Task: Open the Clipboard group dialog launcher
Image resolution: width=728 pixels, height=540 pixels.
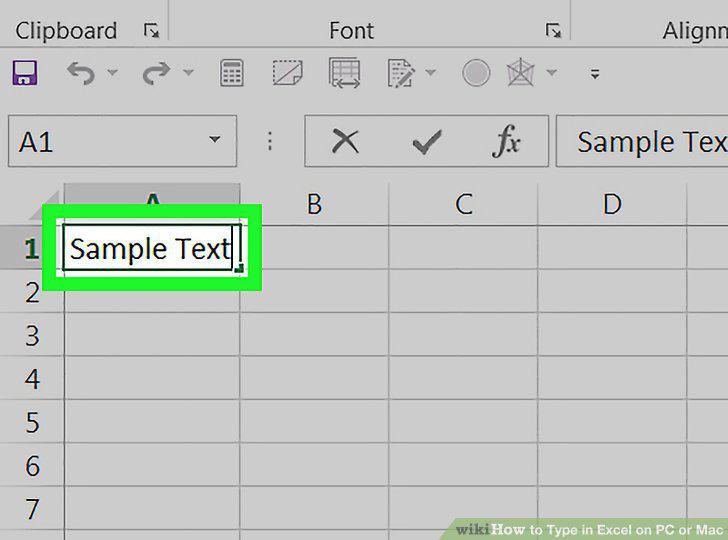Action: tap(151, 31)
